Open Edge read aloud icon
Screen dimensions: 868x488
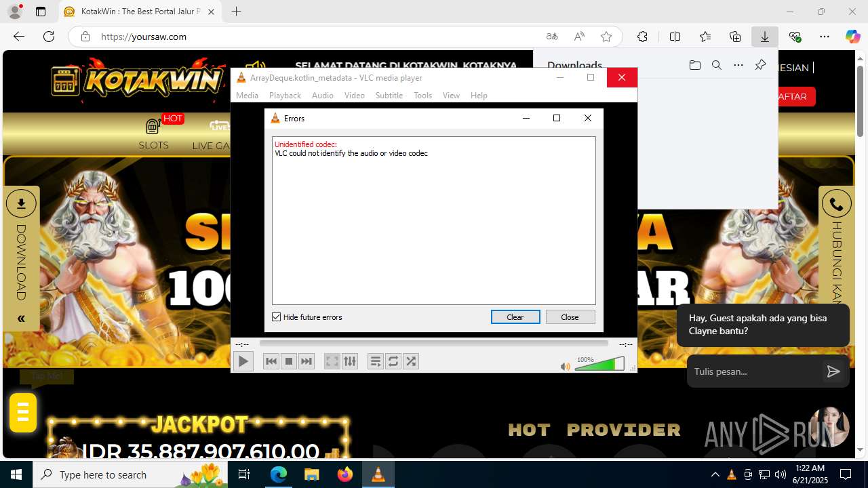pyautogui.click(x=579, y=37)
